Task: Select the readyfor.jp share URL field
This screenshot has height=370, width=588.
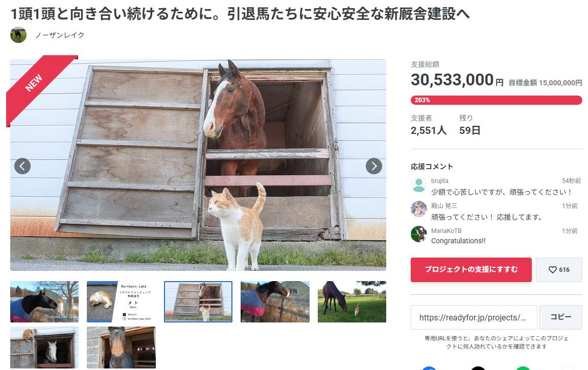Action: (474, 317)
